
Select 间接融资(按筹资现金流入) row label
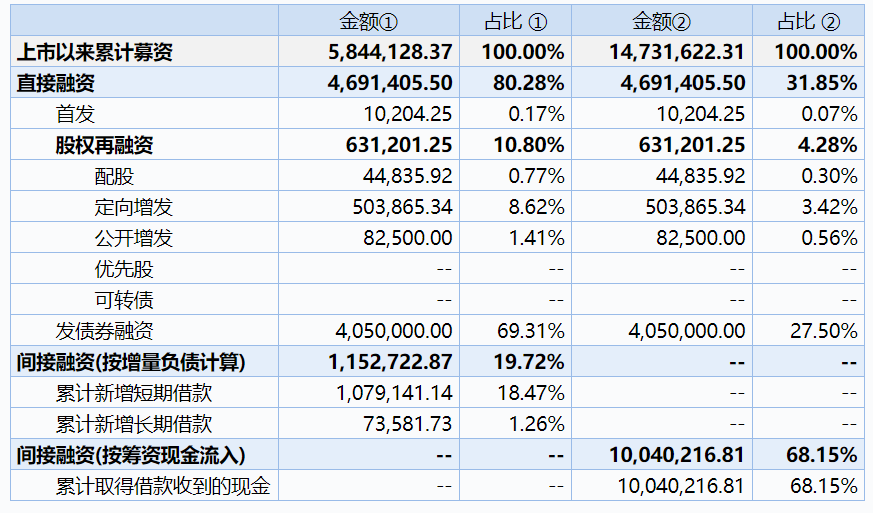[x=131, y=456]
